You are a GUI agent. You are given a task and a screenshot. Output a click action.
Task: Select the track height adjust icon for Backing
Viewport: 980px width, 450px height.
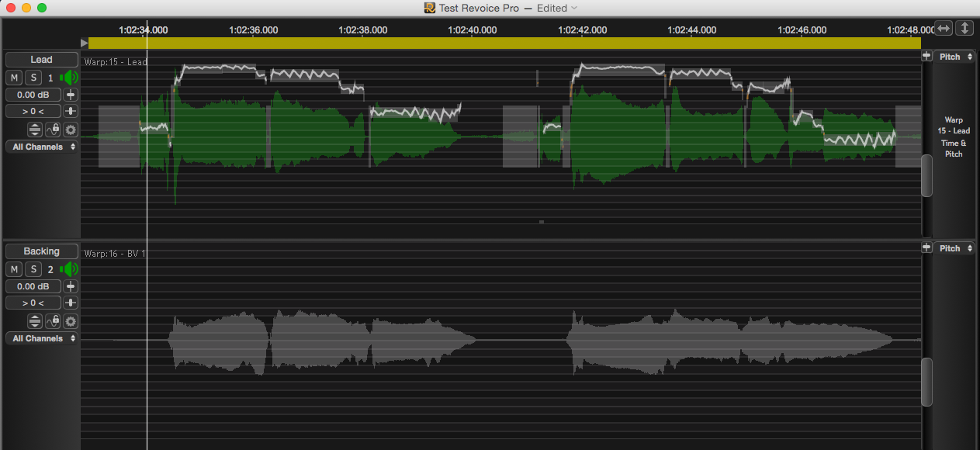coord(35,320)
